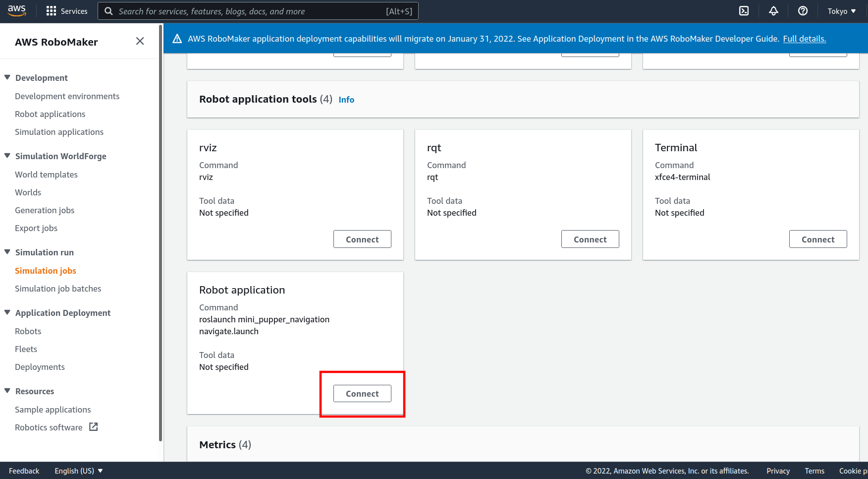Connect to the rqt tool
The image size is (868, 479).
point(590,239)
